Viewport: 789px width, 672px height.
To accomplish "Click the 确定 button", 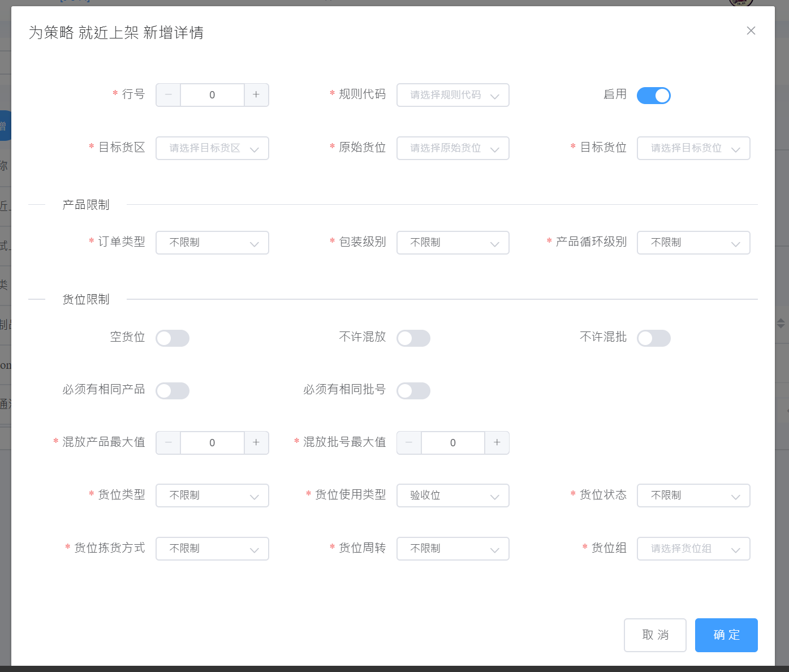I will (726, 635).
